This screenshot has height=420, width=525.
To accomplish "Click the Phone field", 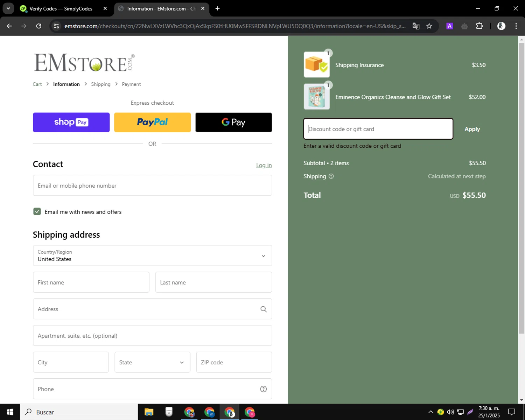I will (x=152, y=389).
